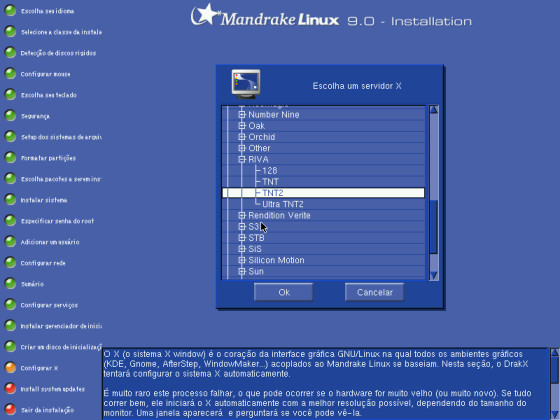Click the help text scrollbar down arrow

pos(554,415)
